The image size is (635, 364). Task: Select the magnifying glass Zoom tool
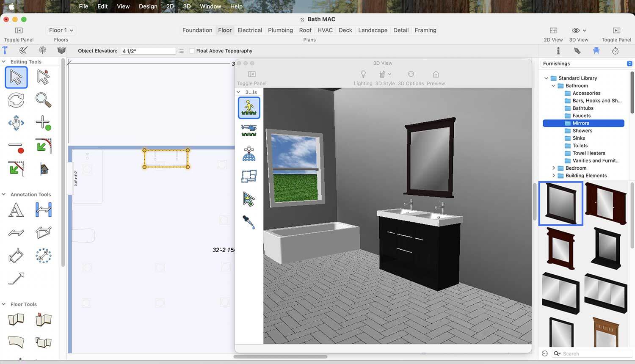pos(43,100)
